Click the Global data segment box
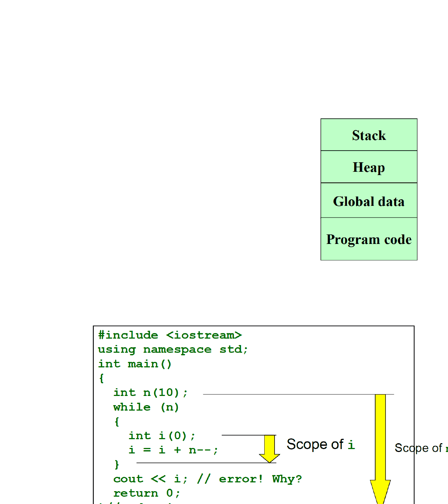448x504 pixels. coord(369,201)
